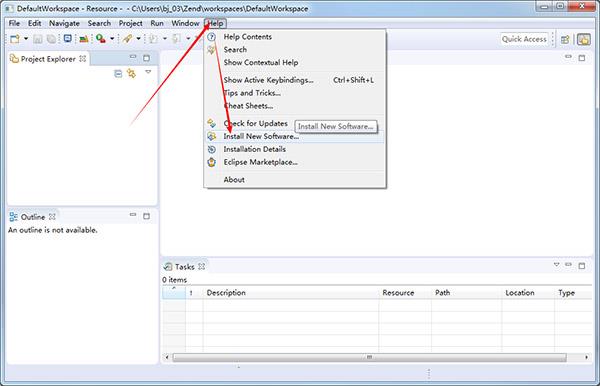The image size is (600, 386).
Task: Switch to the Outline view tab
Action: tap(33, 217)
